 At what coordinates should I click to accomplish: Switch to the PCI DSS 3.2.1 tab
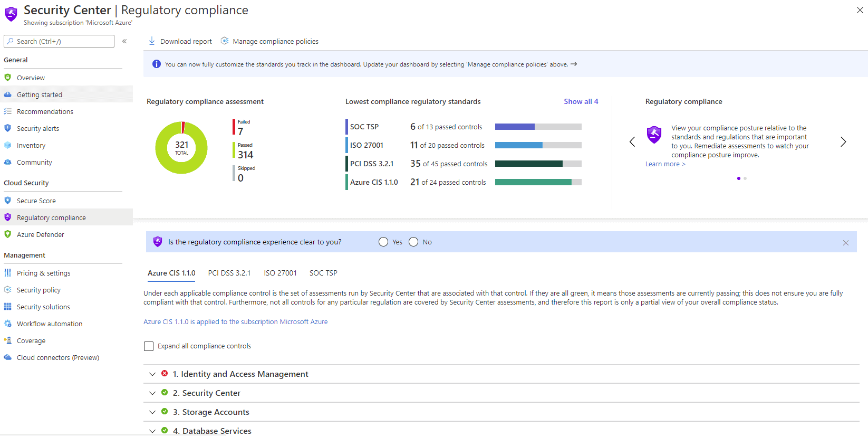click(229, 273)
